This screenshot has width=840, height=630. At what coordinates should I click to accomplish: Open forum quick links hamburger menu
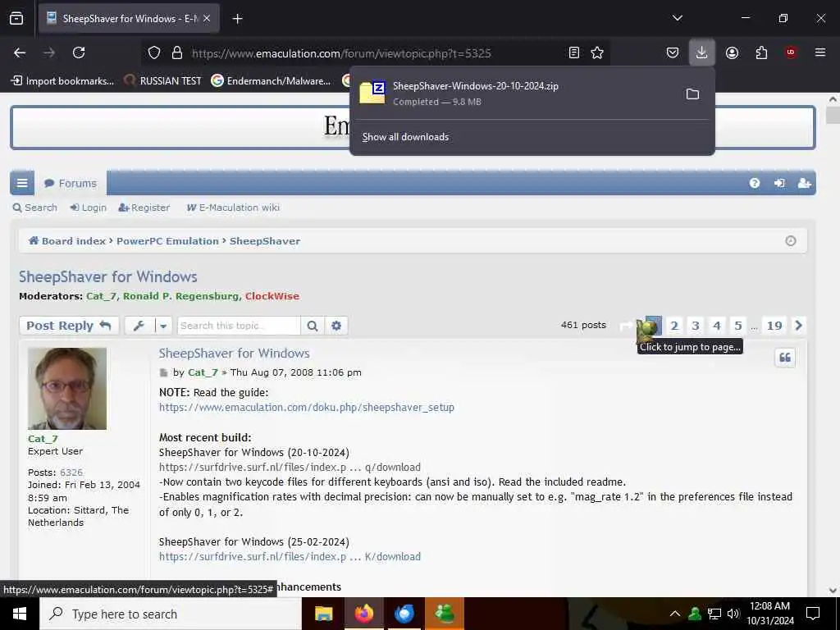point(22,183)
